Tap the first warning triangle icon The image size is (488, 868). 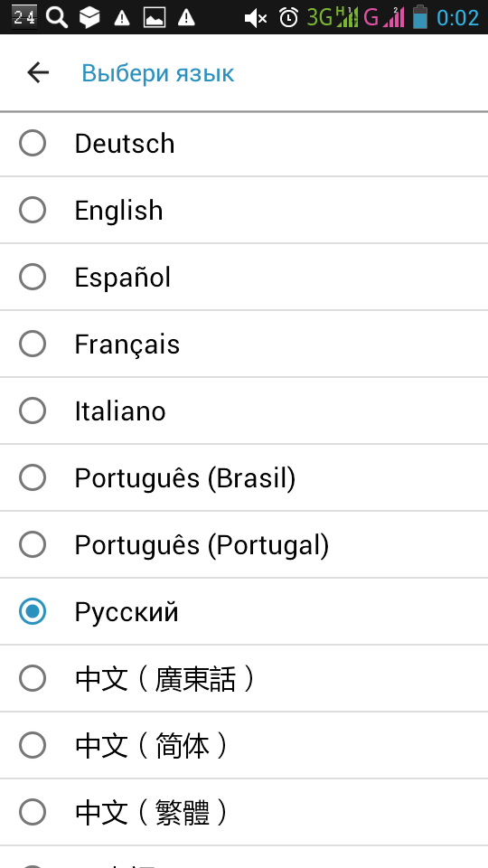pyautogui.click(x=122, y=18)
